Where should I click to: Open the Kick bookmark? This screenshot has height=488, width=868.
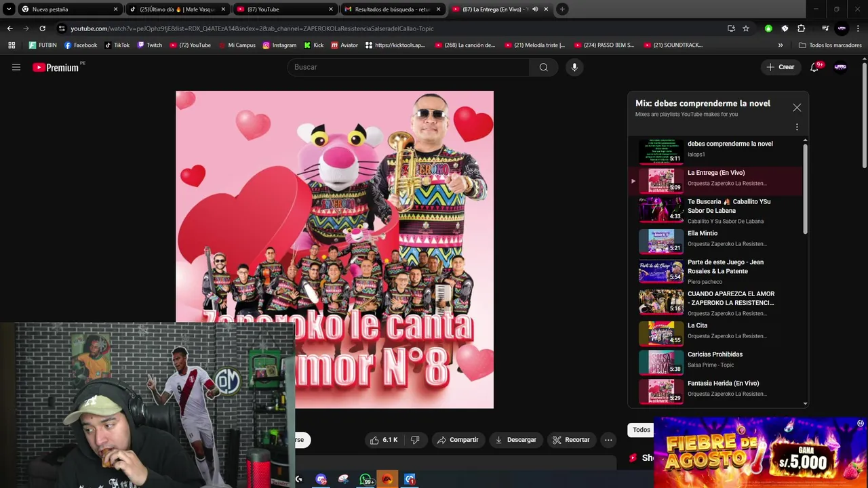click(314, 45)
